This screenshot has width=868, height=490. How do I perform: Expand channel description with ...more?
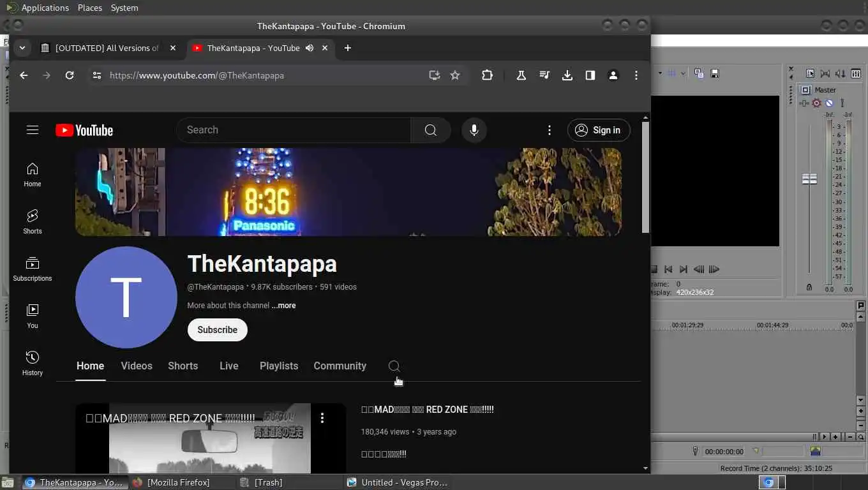(284, 306)
